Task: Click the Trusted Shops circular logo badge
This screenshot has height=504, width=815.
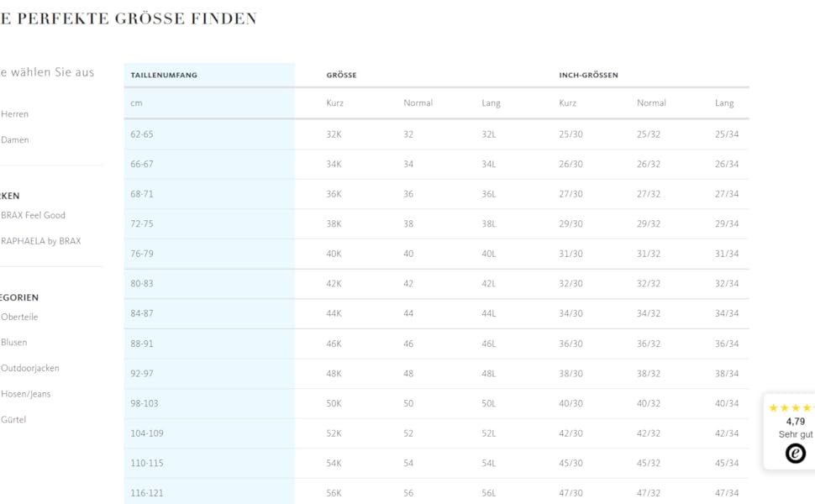Action: [795, 454]
